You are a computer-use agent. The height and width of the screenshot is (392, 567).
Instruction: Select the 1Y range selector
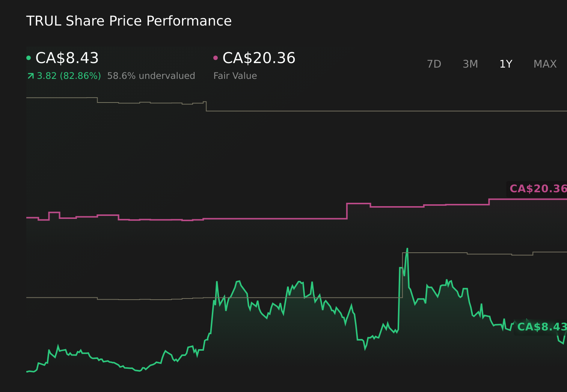pyautogui.click(x=505, y=64)
